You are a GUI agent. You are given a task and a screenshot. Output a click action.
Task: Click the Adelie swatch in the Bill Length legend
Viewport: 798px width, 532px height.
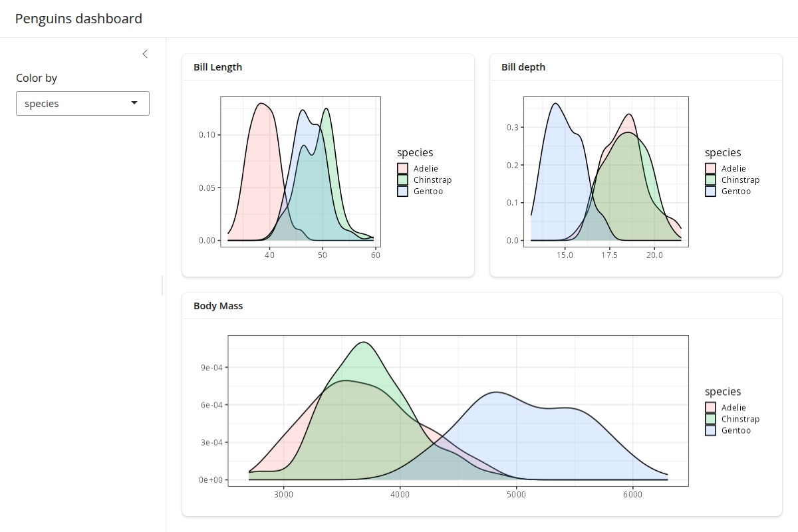click(x=402, y=168)
